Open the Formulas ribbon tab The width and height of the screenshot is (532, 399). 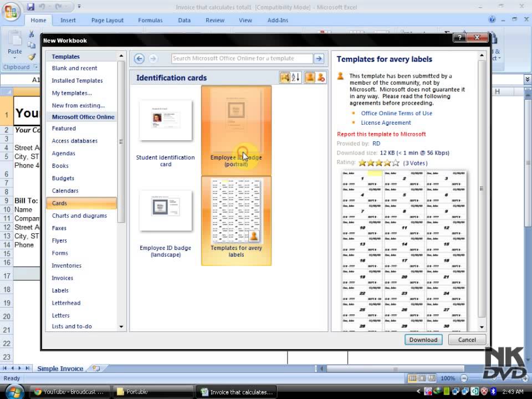(x=150, y=20)
